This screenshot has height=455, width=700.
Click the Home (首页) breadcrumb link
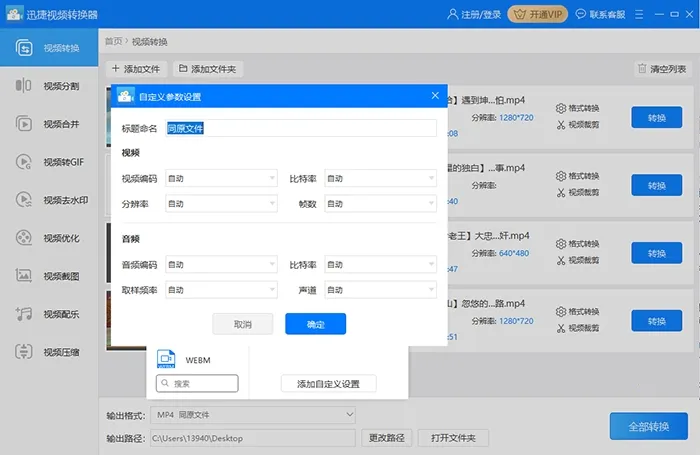coord(113,42)
